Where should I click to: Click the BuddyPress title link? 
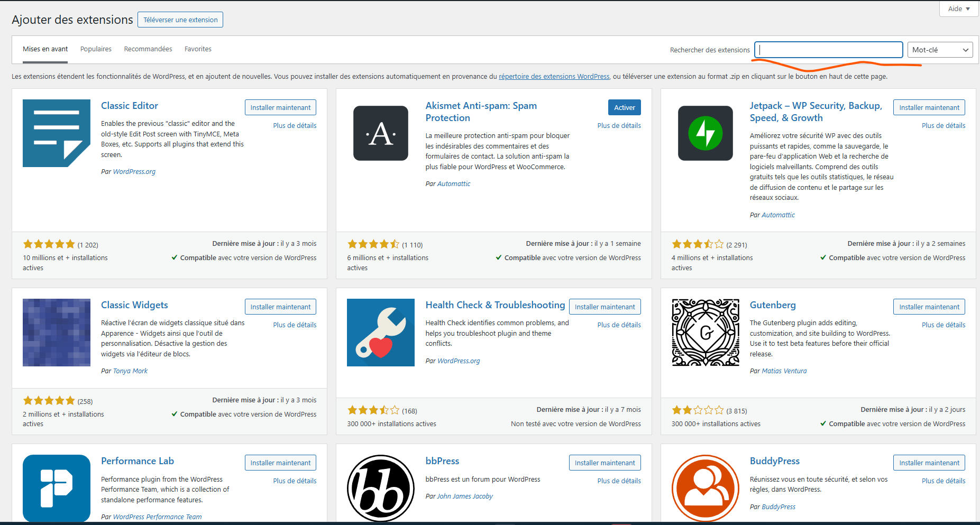click(x=775, y=461)
